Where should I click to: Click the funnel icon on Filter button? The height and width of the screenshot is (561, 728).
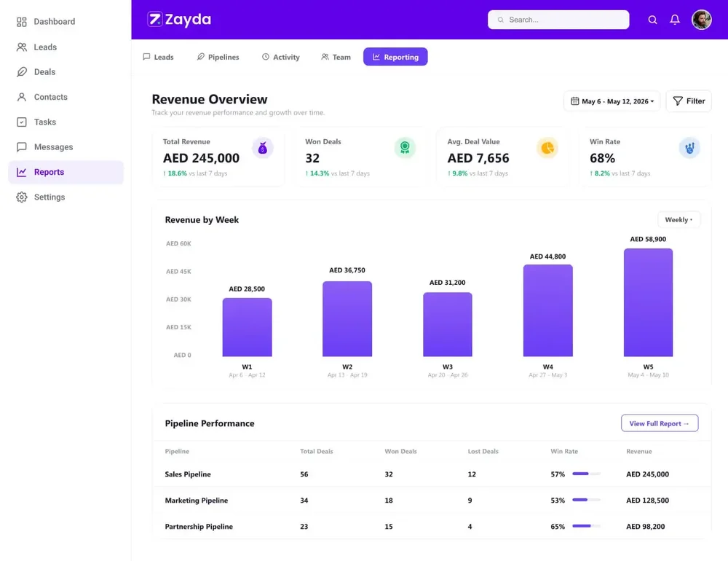click(677, 101)
